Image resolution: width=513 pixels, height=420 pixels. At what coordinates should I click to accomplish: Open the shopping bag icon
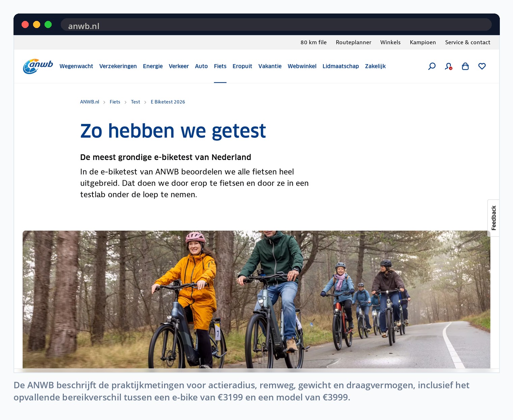coord(465,66)
